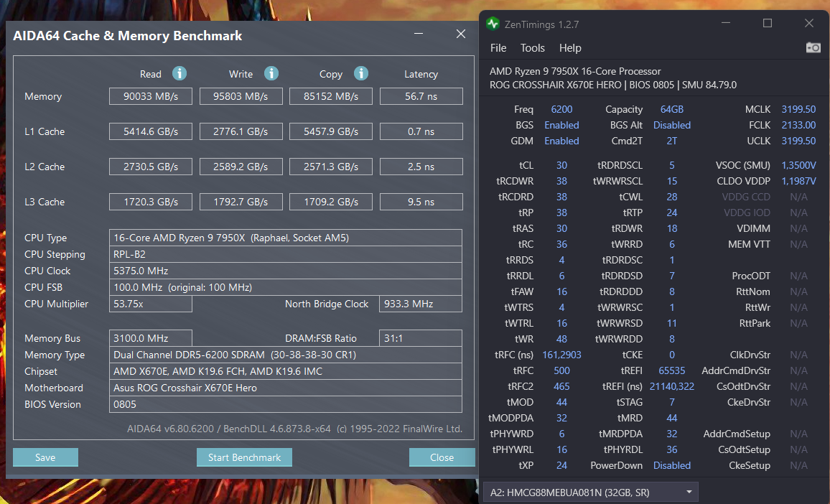Viewport: 830px width, 504px height.
Task: Click the L2 Cache Write value 2589.2 GB/s
Action: pyautogui.click(x=241, y=167)
